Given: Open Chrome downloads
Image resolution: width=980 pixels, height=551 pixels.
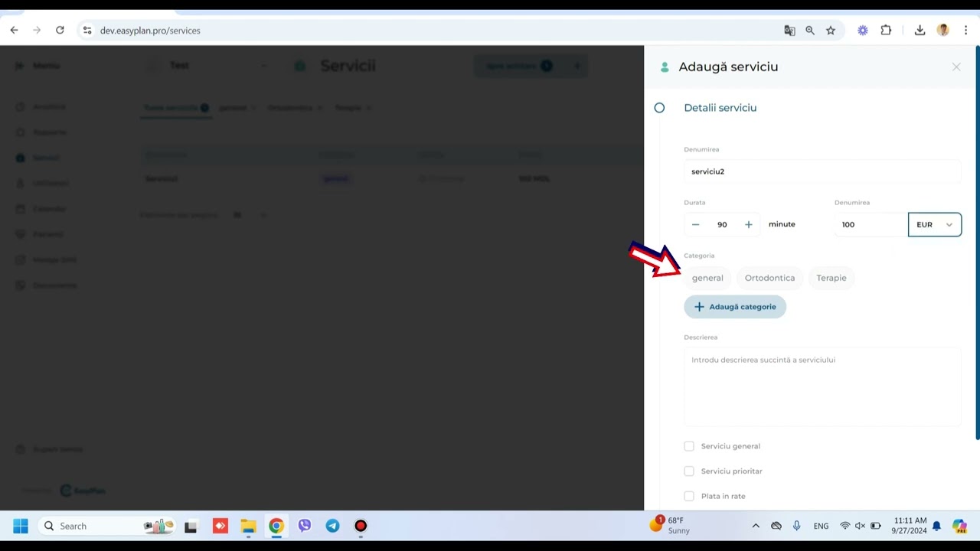Looking at the screenshot, I should [920, 31].
